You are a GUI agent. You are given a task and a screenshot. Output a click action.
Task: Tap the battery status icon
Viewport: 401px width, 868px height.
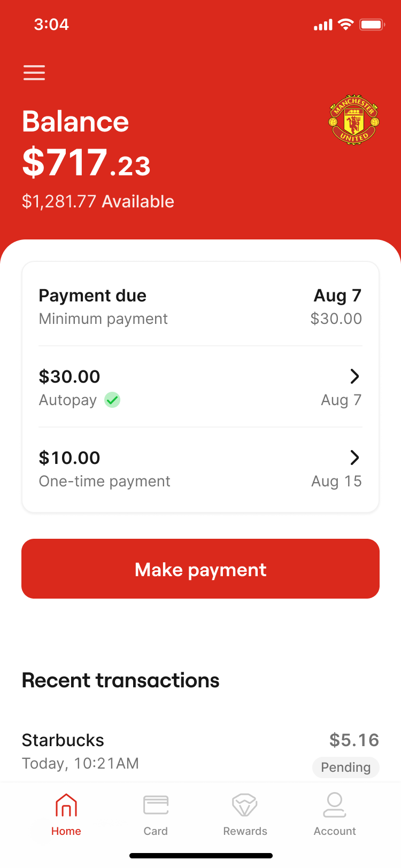point(372,25)
